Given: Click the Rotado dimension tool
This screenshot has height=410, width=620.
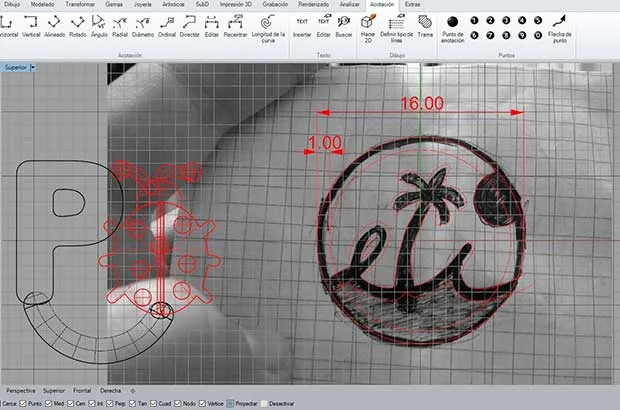Looking at the screenshot, I should (79, 23).
